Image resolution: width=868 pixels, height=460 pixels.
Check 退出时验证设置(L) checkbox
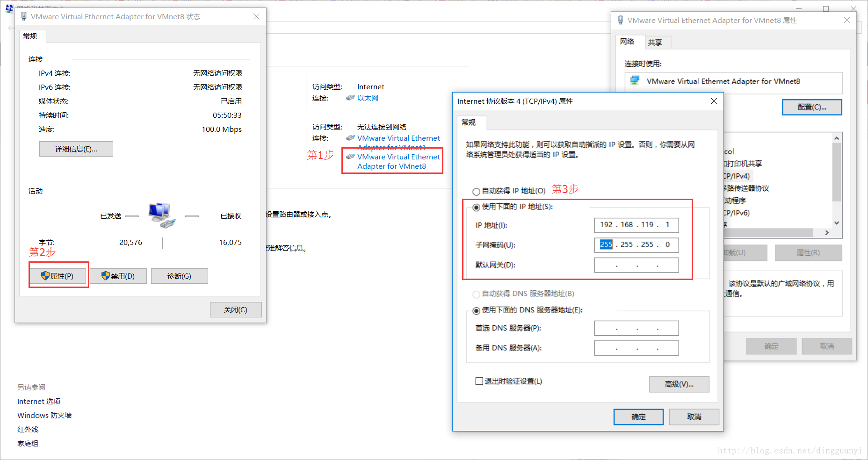click(479, 381)
